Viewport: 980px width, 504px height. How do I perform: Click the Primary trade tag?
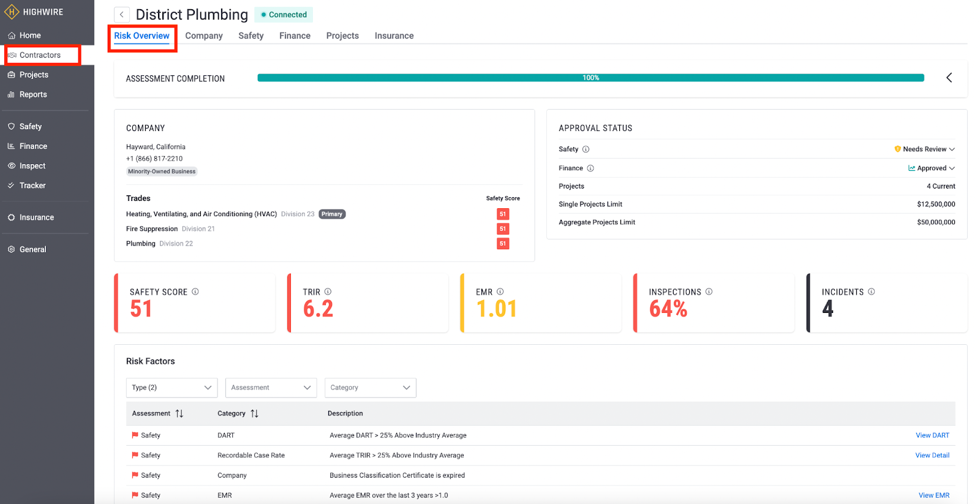click(332, 214)
